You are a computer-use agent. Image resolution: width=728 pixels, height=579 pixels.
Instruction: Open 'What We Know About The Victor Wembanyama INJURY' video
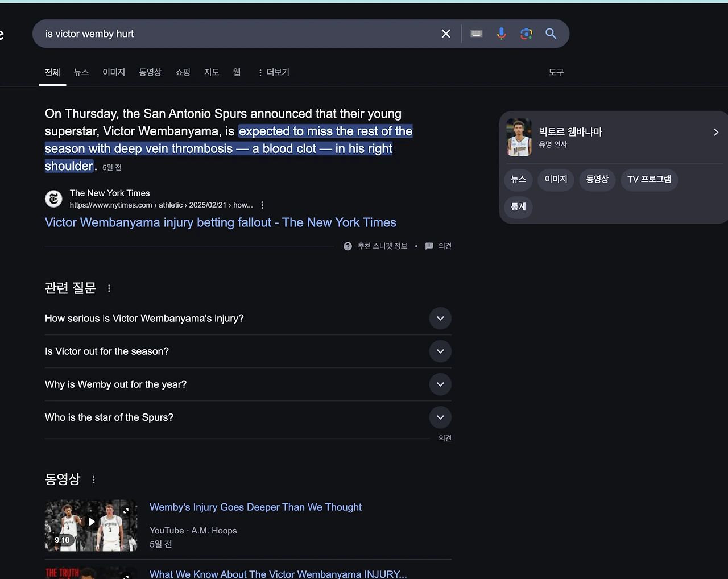pyautogui.click(x=278, y=573)
